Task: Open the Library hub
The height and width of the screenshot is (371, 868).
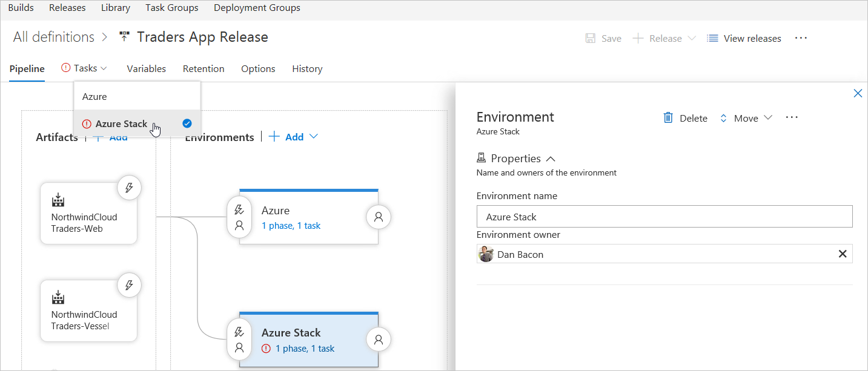Action: point(115,8)
